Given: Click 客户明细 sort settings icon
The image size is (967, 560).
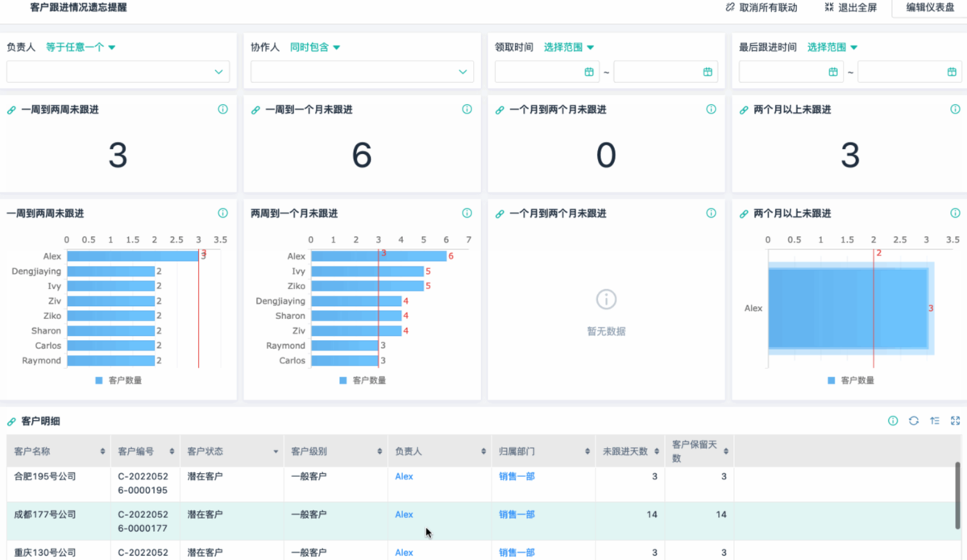Looking at the screenshot, I should (x=935, y=421).
